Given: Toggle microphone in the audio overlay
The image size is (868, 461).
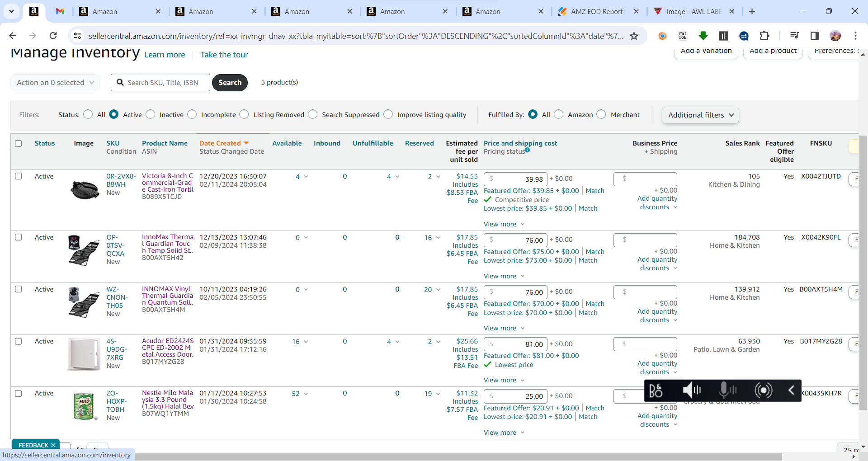Looking at the screenshot, I should click(x=727, y=390).
